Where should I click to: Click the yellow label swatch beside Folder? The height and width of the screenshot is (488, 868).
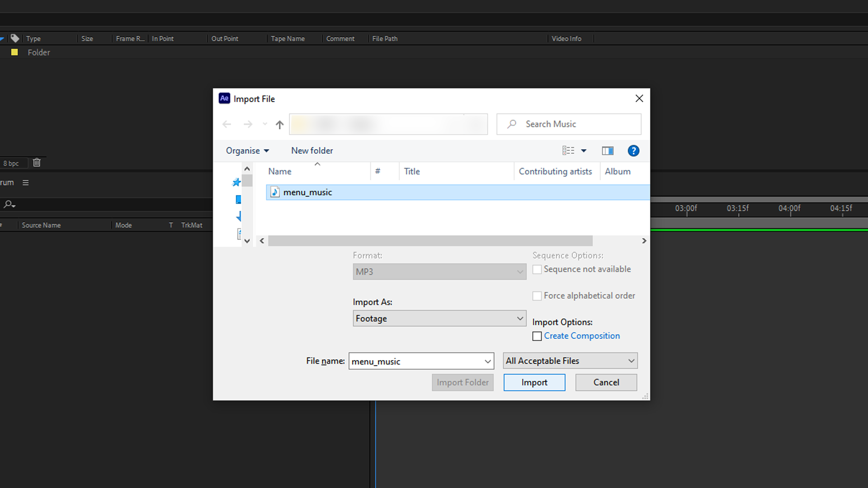click(x=14, y=52)
